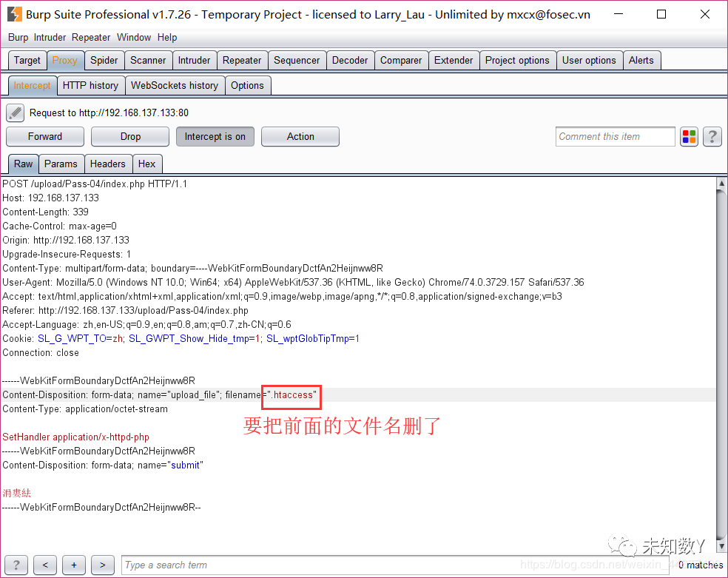Click the Content-Length: 339 header

pyautogui.click(x=46, y=212)
